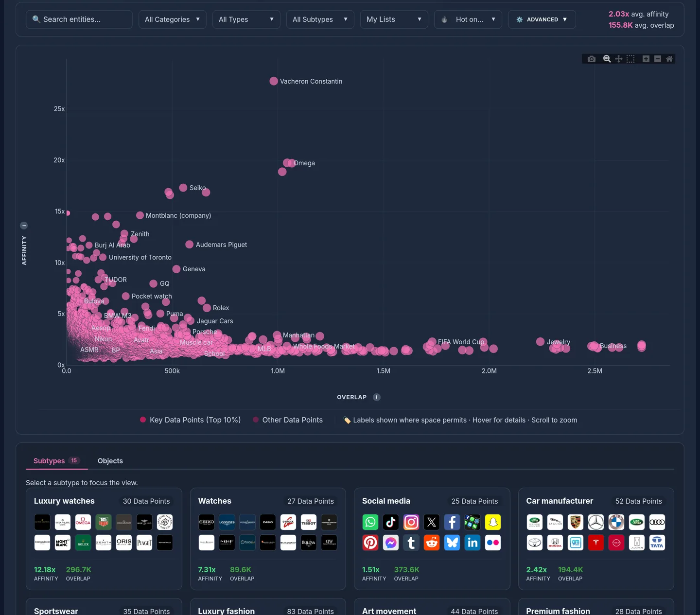Click the Pinterest logo in Social media card
700x615 pixels.
pyautogui.click(x=370, y=543)
